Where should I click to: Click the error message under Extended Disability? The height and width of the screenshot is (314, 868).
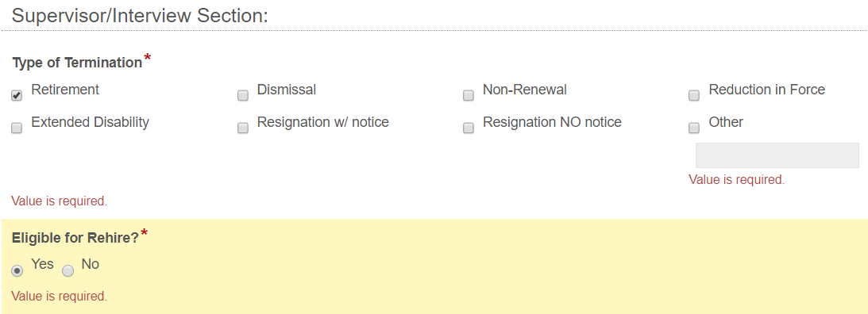coord(60,201)
